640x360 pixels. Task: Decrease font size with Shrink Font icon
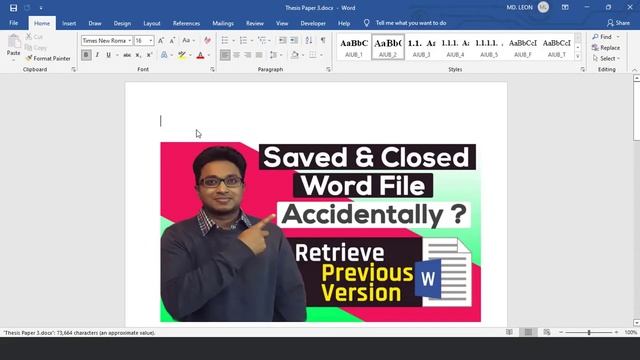(x=172, y=40)
